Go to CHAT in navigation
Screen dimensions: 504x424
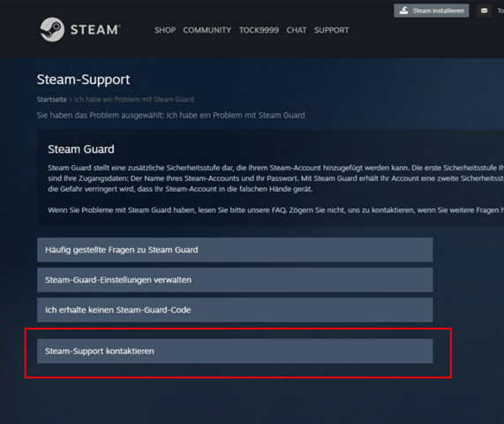(297, 30)
